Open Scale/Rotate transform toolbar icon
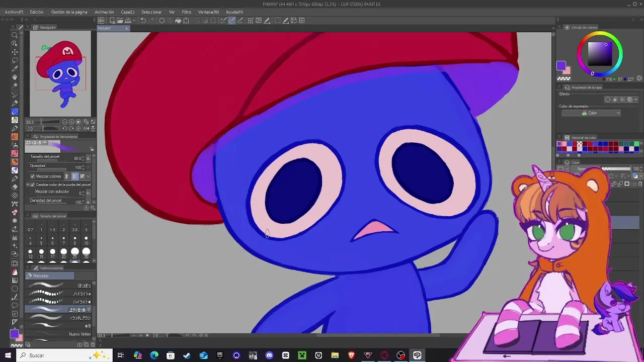Viewport: 644px width, 362px height. click(x=186, y=20)
